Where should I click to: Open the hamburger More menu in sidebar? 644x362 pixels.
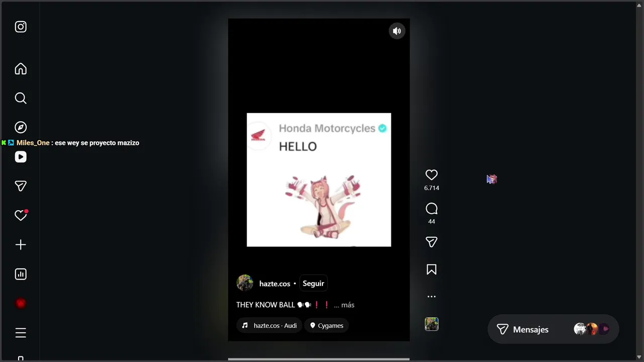tap(21, 333)
